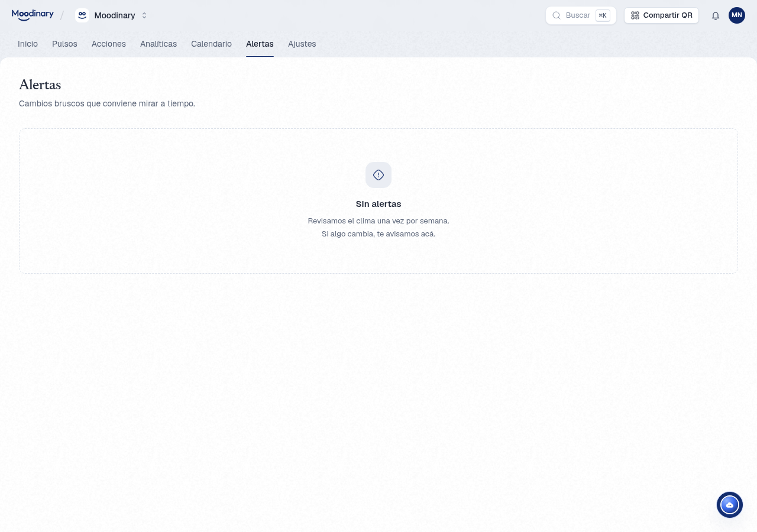
Task: Select the Alertas tab
Action: [260, 44]
